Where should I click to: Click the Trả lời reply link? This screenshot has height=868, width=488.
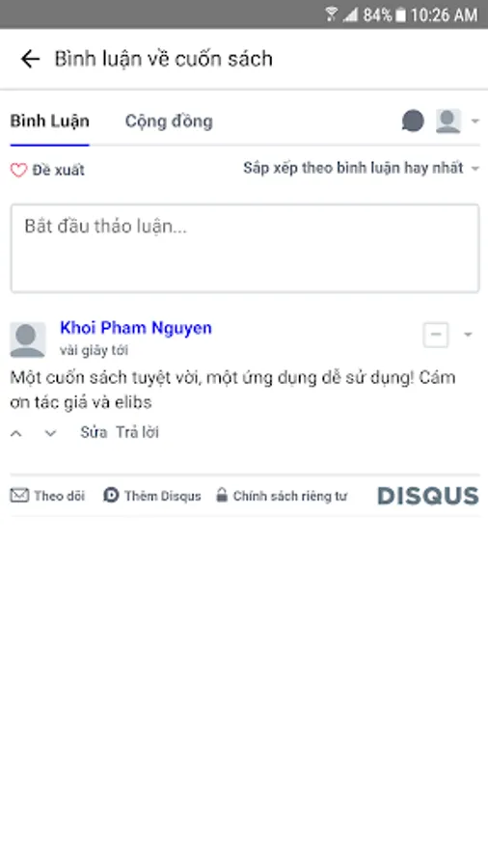(137, 432)
